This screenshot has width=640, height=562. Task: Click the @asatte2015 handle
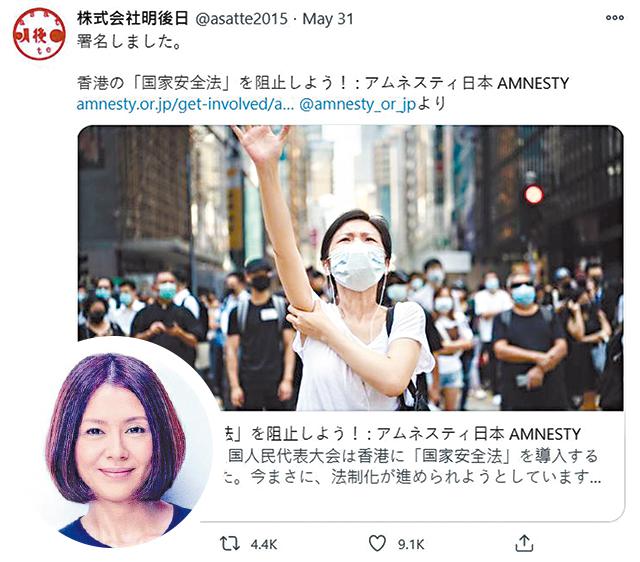tap(242, 19)
